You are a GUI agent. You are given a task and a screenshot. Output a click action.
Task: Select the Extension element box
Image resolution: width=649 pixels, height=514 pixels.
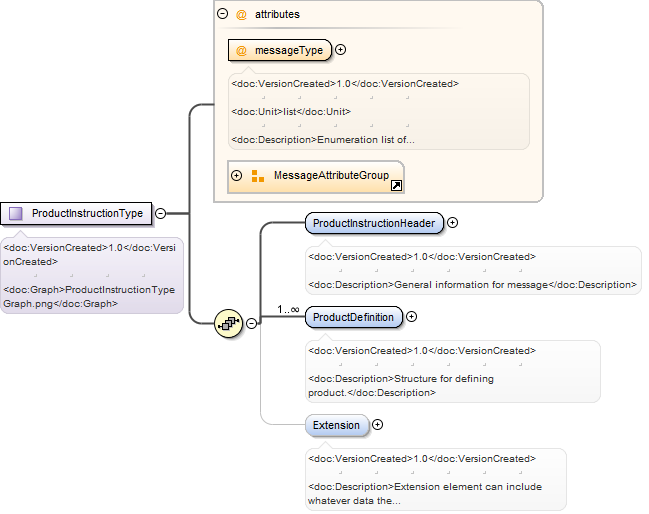[x=337, y=425]
